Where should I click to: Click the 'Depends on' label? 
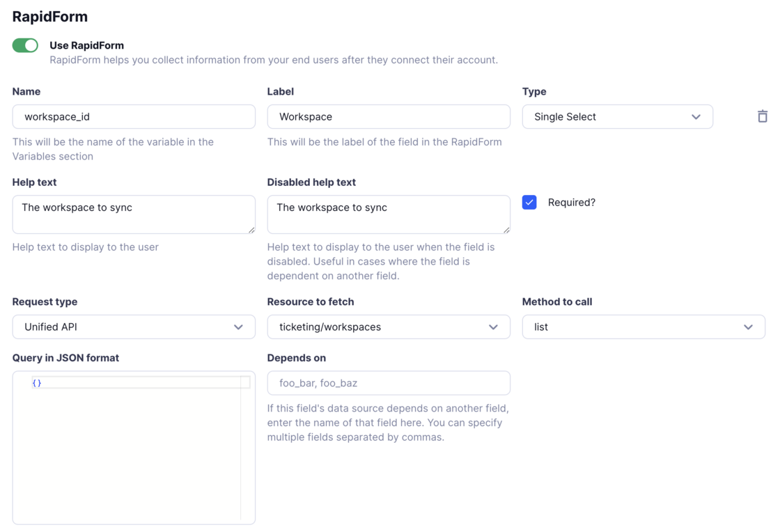pos(297,358)
